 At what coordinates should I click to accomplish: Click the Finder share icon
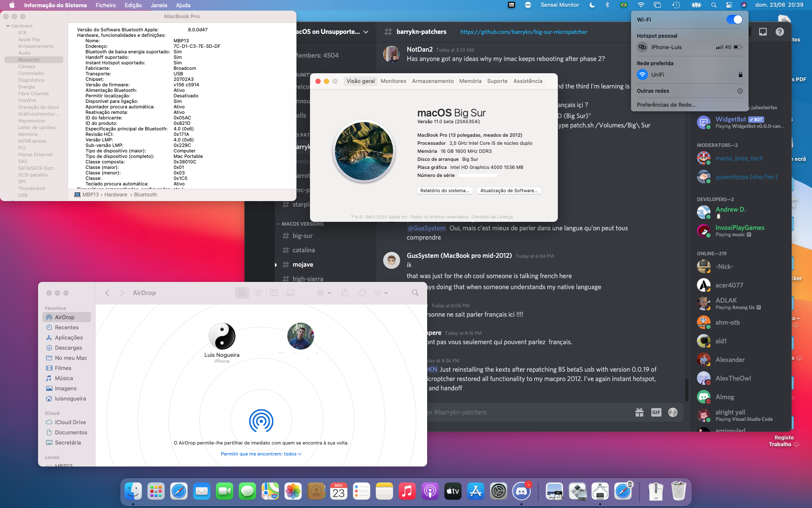[345, 293]
